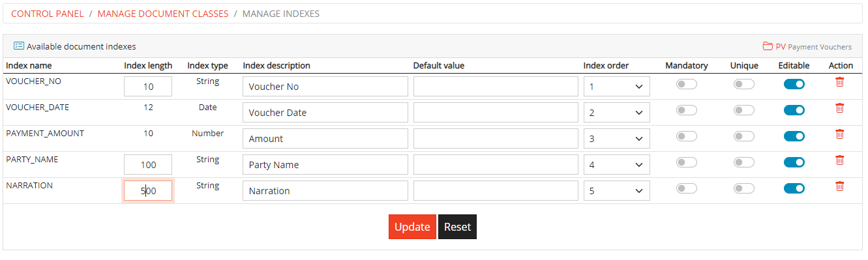Toggle Mandatory switch for VOUCHER_NO

686,84
